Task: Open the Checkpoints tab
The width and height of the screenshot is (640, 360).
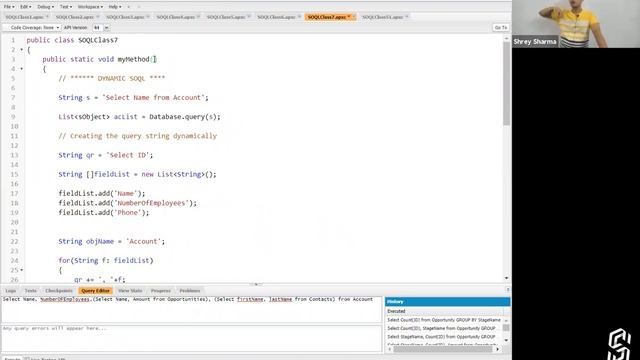Action: 59,291
